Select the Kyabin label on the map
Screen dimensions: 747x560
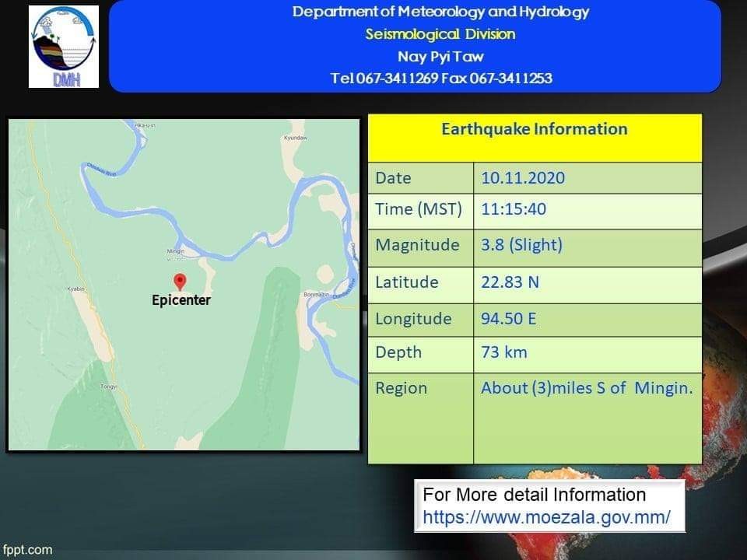coord(75,289)
